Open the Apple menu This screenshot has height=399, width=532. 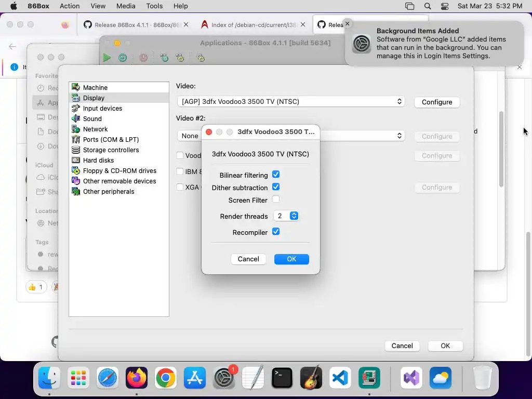click(14, 6)
